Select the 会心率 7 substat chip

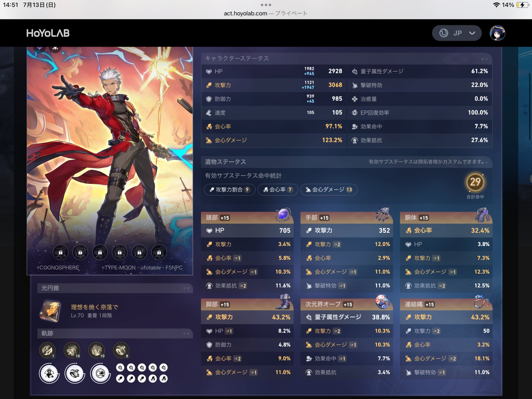[x=278, y=190]
